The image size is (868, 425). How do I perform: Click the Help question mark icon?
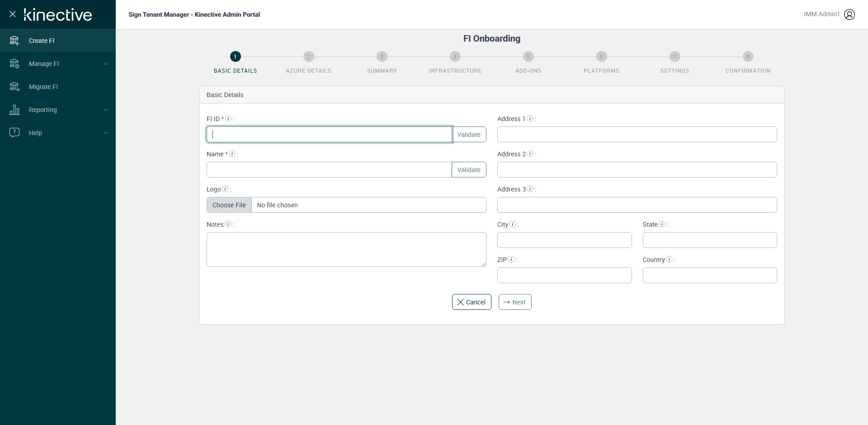click(x=14, y=132)
